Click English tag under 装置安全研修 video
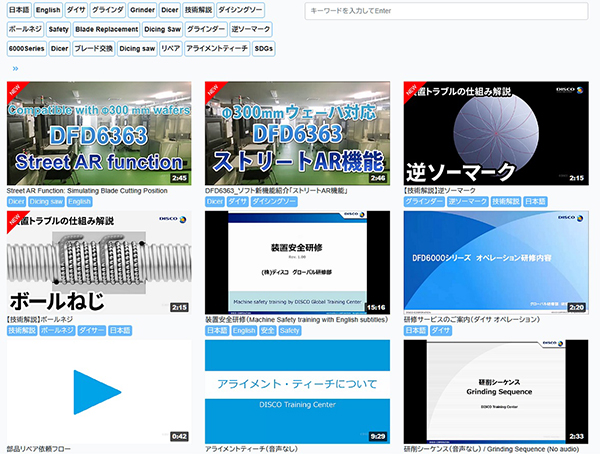 [244, 330]
